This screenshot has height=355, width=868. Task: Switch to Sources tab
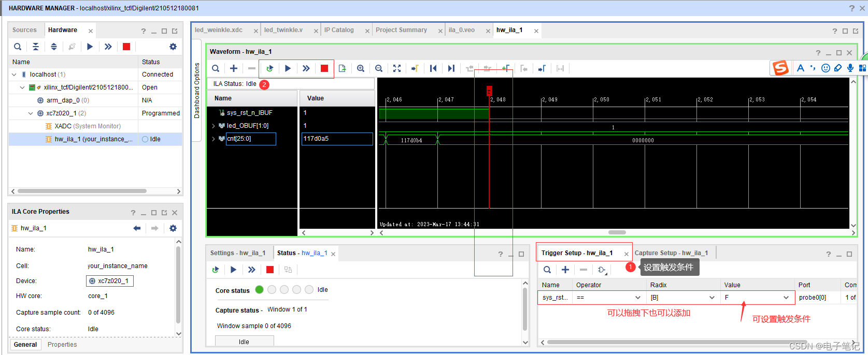pos(24,30)
